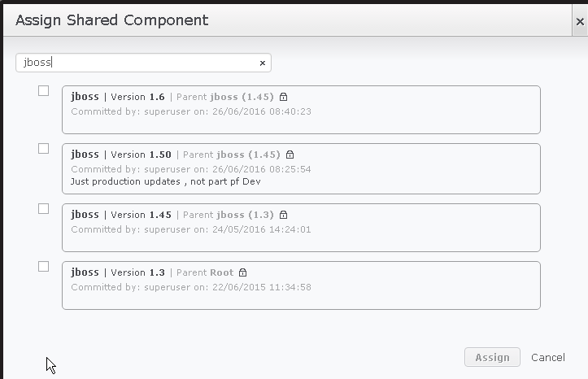Click the Assign button
Image resolution: width=588 pixels, height=379 pixels.
click(x=492, y=357)
